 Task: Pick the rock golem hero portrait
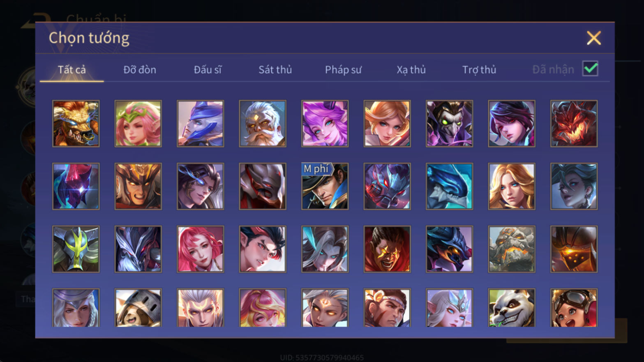(512, 249)
